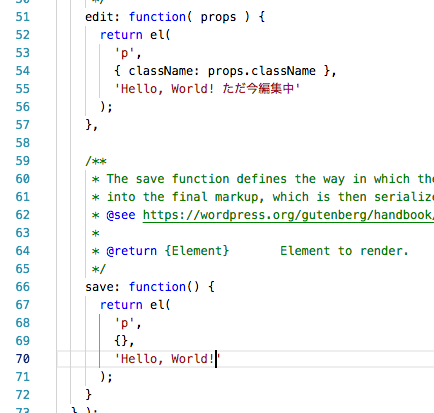The image size is (434, 413).
Task: Click the 'p' string on line 68
Action: (124, 323)
